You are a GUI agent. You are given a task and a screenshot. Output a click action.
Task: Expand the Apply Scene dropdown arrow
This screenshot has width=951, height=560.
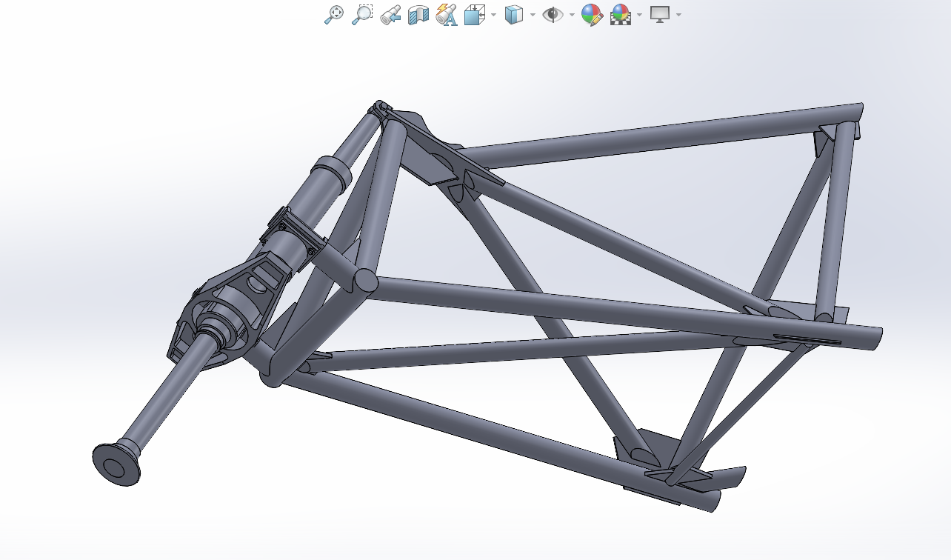639,15
